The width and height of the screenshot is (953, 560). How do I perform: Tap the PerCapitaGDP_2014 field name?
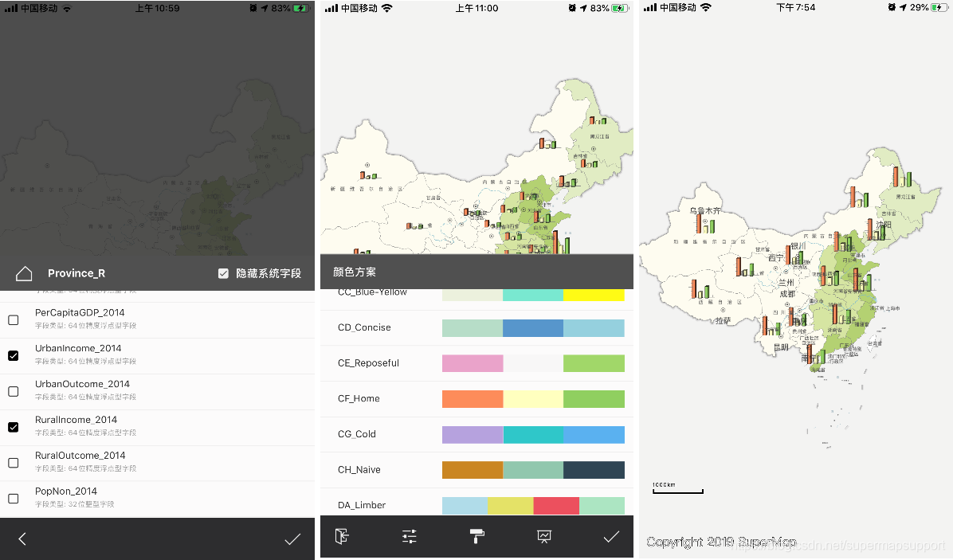pyautogui.click(x=80, y=312)
